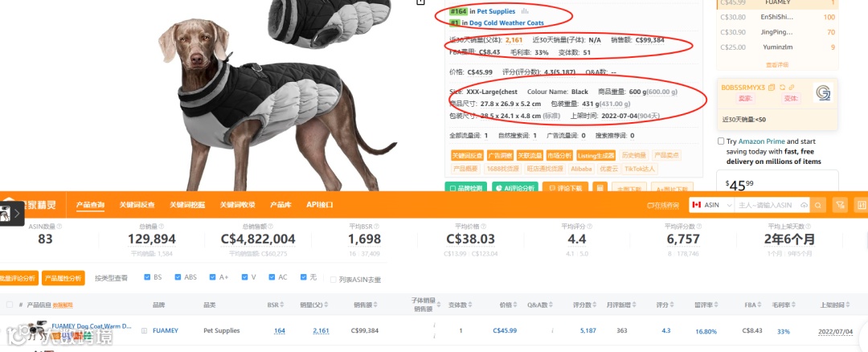Open the ASIN country dropdown with Canada flag

[x=711, y=206]
